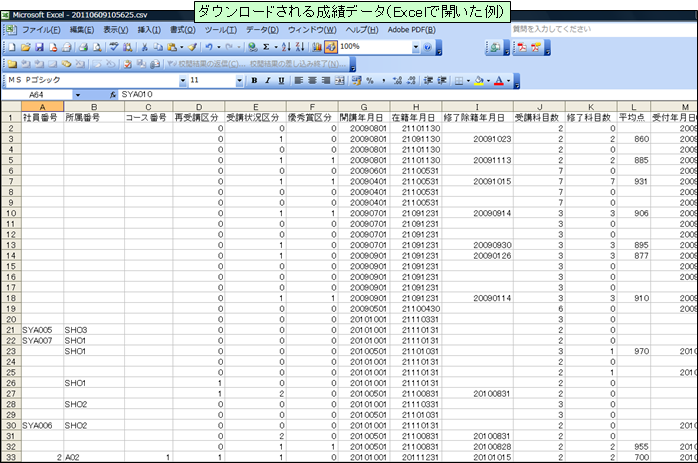
Task: Increase decimal places
Action: click(398, 81)
